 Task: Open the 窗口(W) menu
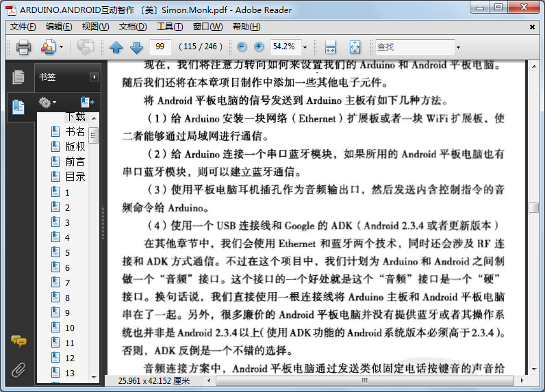(x=207, y=27)
